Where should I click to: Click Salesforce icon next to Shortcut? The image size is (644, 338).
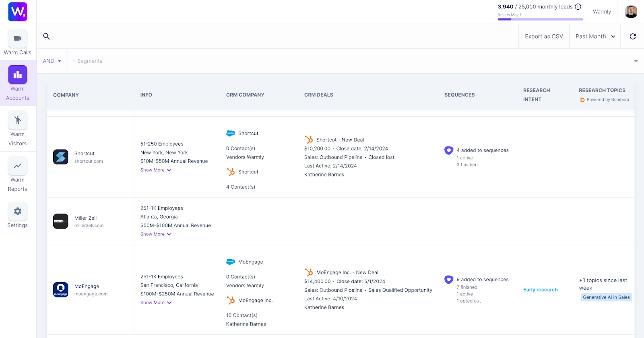[231, 133]
